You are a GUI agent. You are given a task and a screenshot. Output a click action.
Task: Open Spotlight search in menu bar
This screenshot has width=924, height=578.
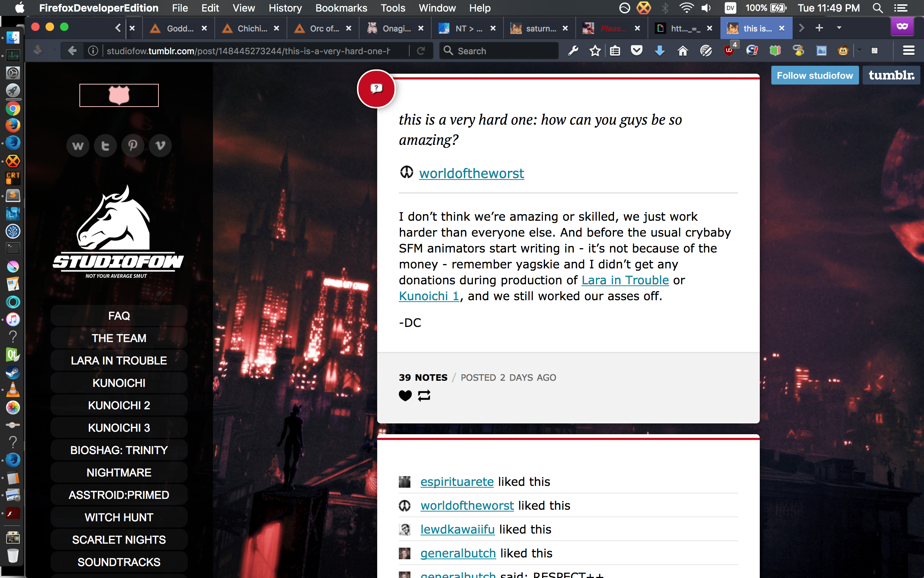pos(877,8)
